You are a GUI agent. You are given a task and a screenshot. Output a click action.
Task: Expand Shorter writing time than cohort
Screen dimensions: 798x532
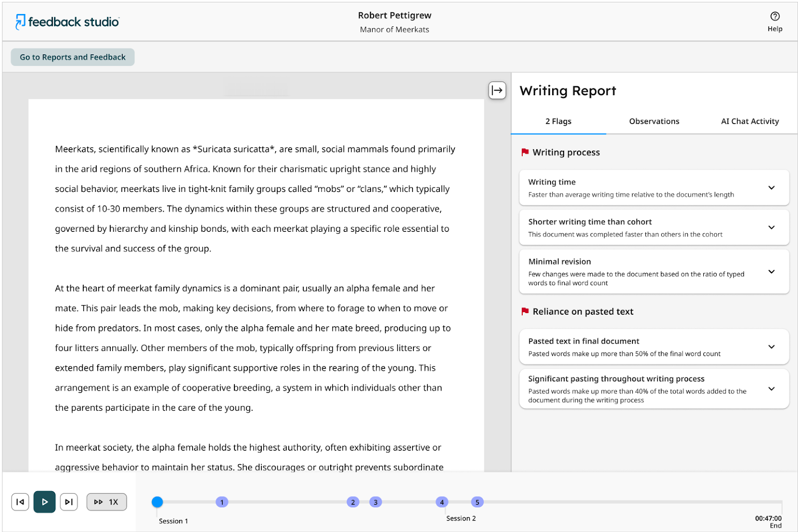click(x=654, y=227)
